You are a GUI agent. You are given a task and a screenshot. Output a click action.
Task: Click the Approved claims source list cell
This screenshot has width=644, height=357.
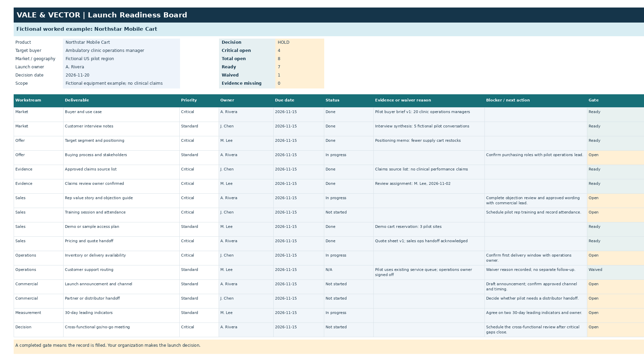point(121,172)
